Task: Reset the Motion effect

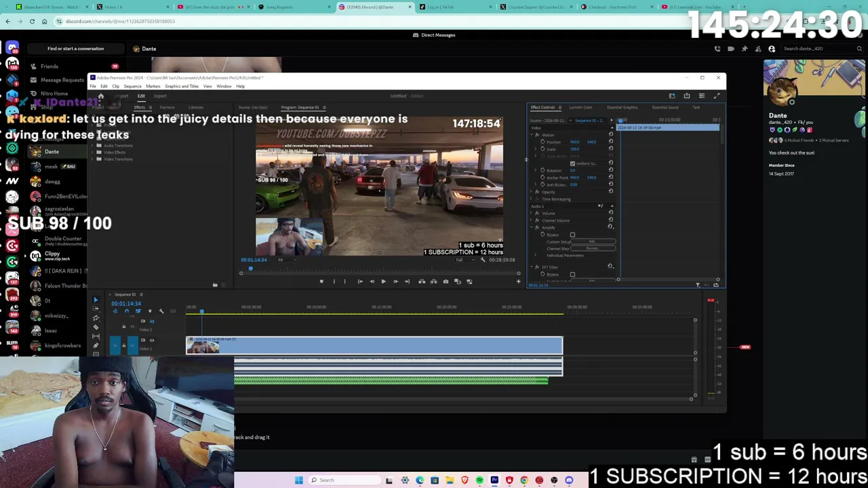Action: point(610,134)
